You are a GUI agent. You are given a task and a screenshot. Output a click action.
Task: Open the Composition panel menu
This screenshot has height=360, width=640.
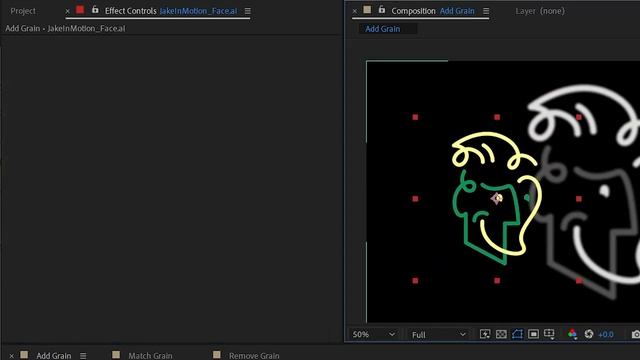pyautogui.click(x=486, y=11)
